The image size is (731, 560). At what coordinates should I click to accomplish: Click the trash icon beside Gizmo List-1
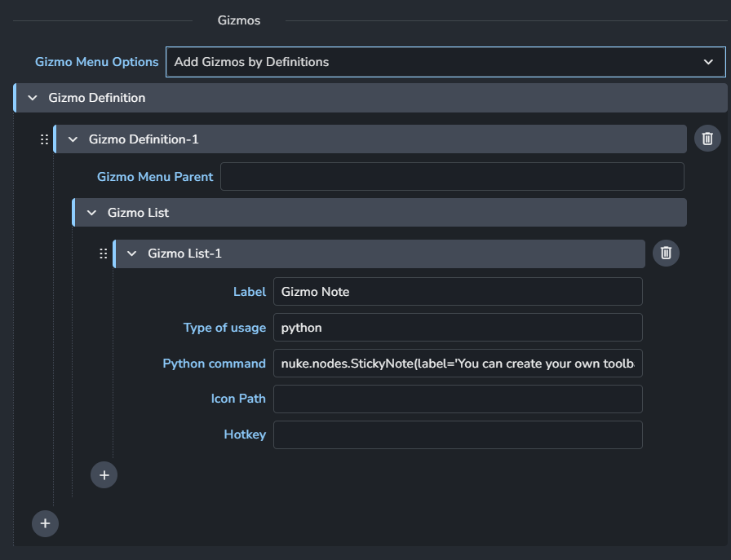[666, 253]
